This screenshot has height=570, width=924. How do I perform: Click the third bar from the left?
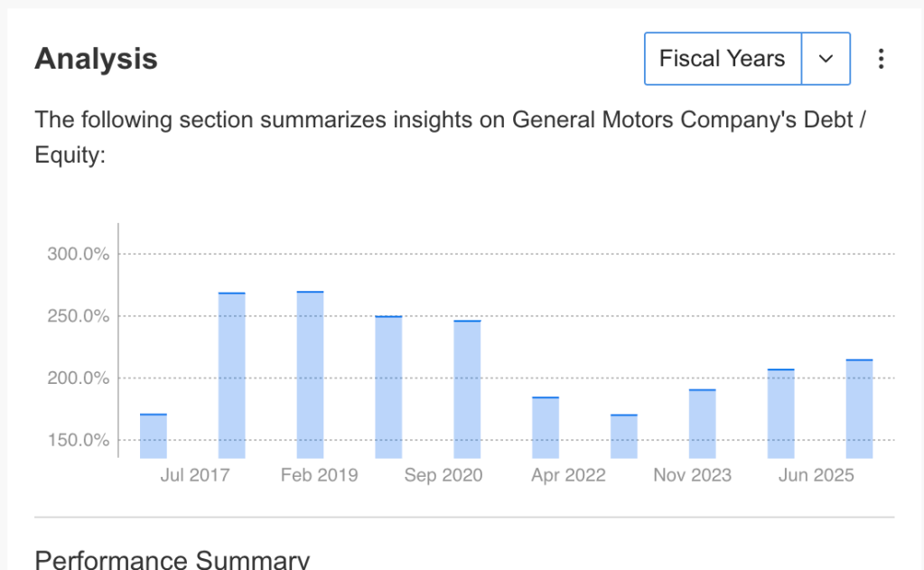pos(310,375)
